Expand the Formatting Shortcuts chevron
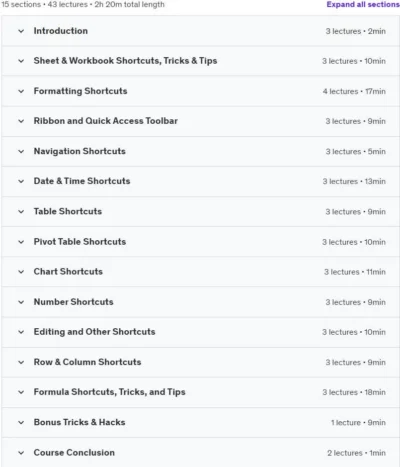Image resolution: width=400 pixels, height=467 pixels. [x=21, y=91]
